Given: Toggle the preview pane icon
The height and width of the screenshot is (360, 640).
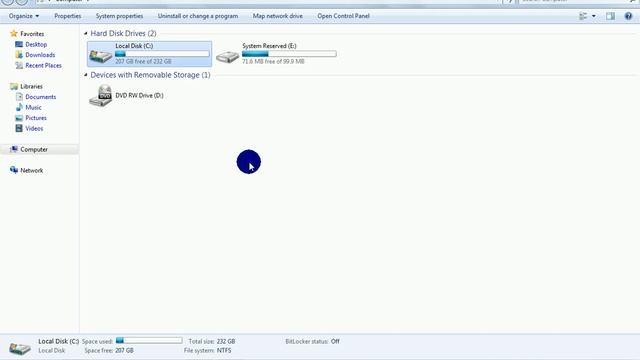Looking at the screenshot, I should (x=611, y=16).
